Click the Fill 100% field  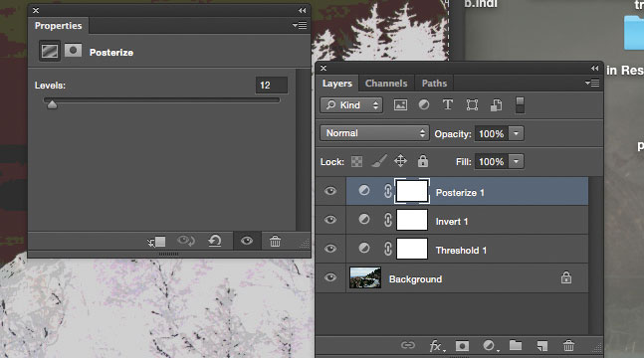coord(492,162)
